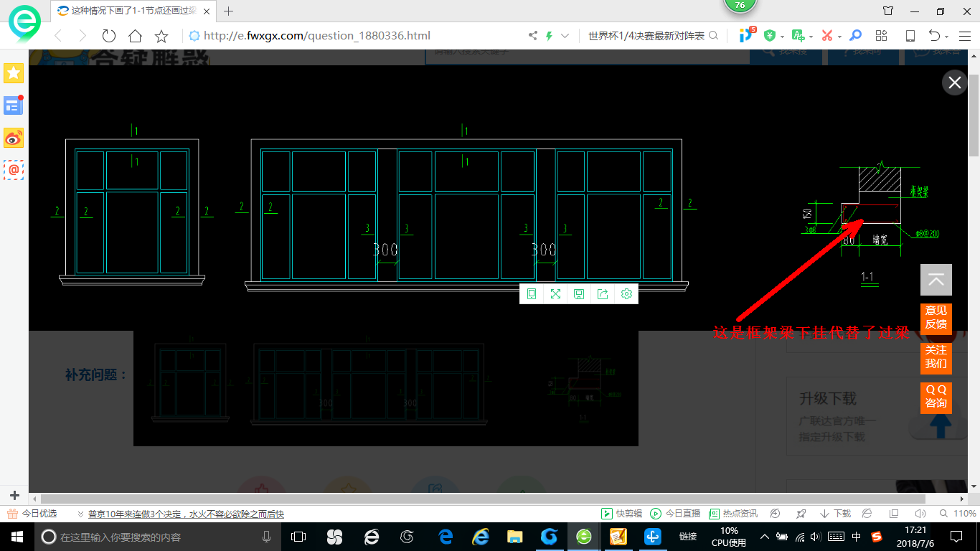This screenshot has width=980, height=551.
Task: Click the back-to-top arrow button
Action: (x=936, y=280)
